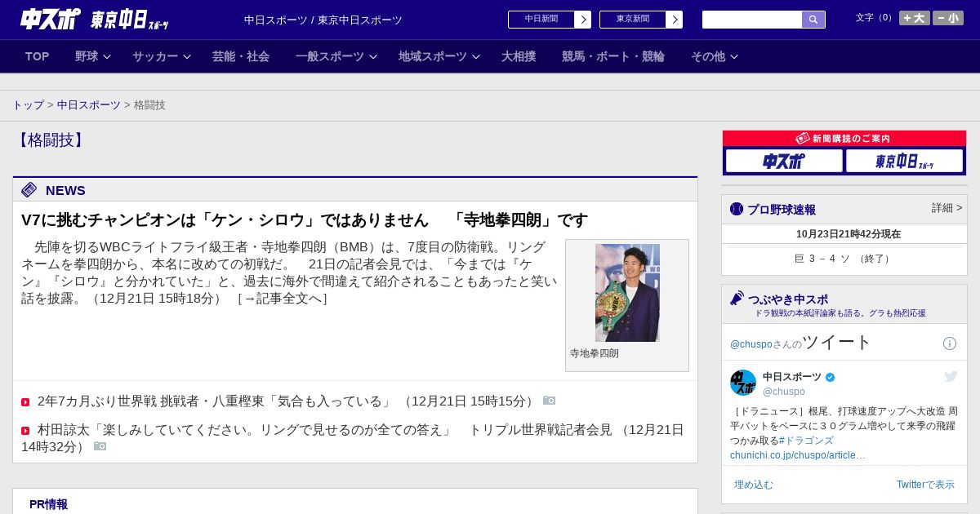Click 埋め込む link in Twitter widget
Image resolution: width=980 pixels, height=514 pixels.
click(753, 485)
